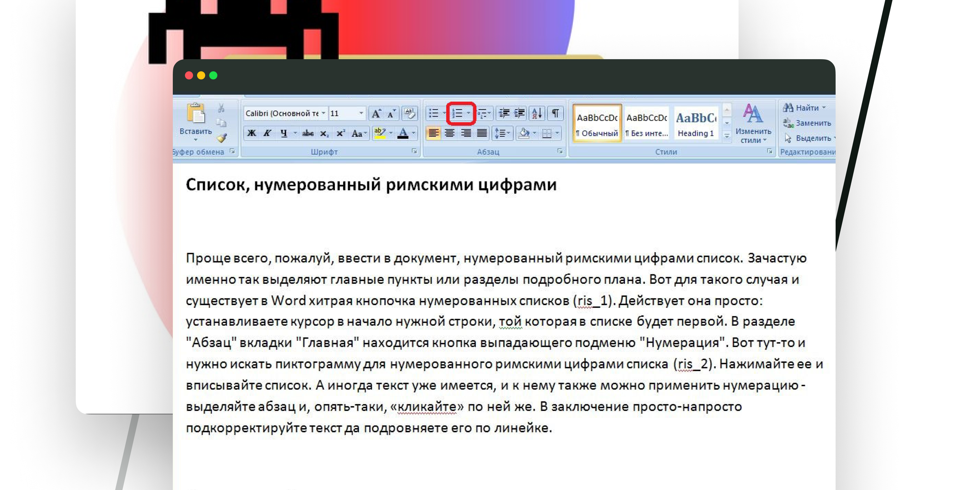This screenshot has width=980, height=490.
Task: Click the Cut scissors icon
Action: pyautogui.click(x=221, y=108)
